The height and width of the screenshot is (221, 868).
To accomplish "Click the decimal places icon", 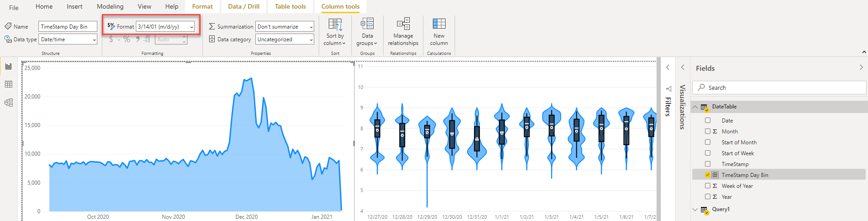I will (148, 39).
